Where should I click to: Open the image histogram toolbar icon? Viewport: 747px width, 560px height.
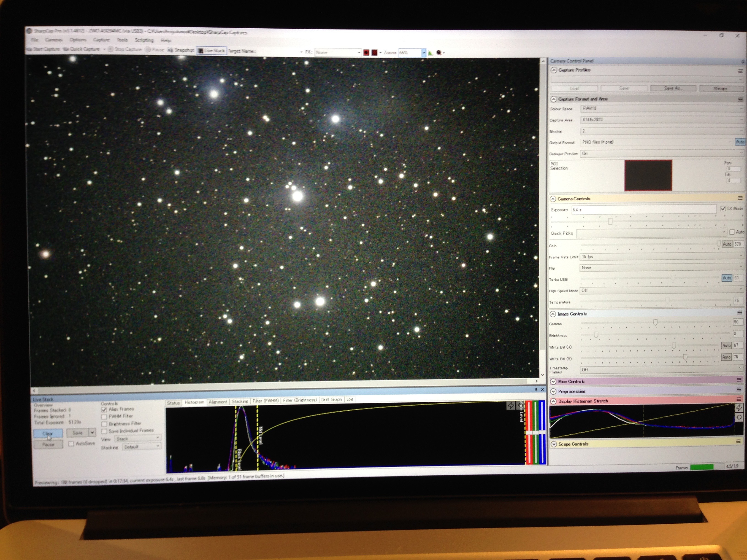coord(430,53)
